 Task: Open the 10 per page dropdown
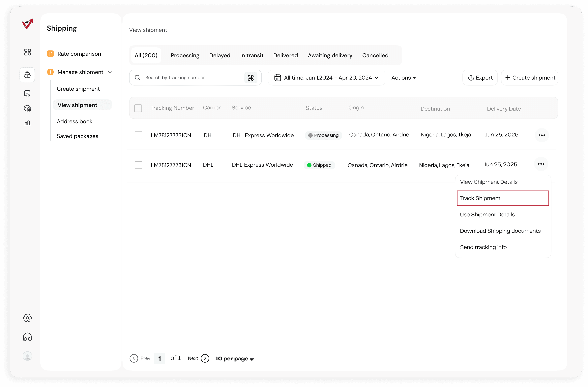[234, 359]
